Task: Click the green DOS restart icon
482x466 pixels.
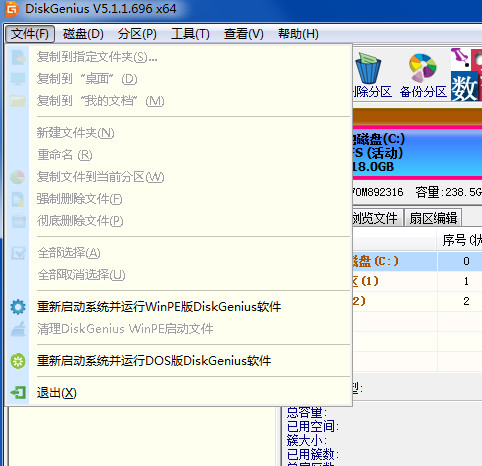Action: click(18, 361)
